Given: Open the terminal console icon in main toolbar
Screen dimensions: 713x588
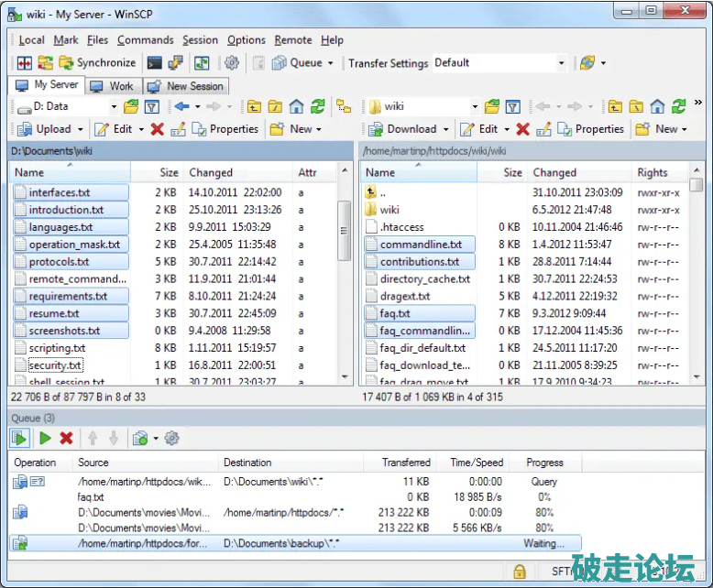Looking at the screenshot, I should tap(154, 63).
